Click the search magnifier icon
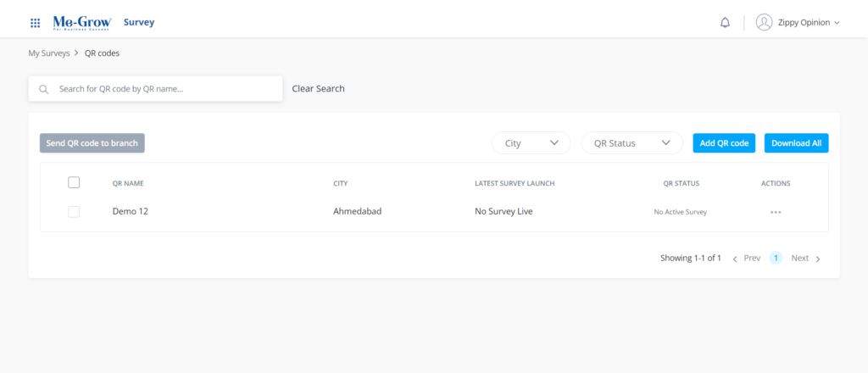 click(44, 89)
